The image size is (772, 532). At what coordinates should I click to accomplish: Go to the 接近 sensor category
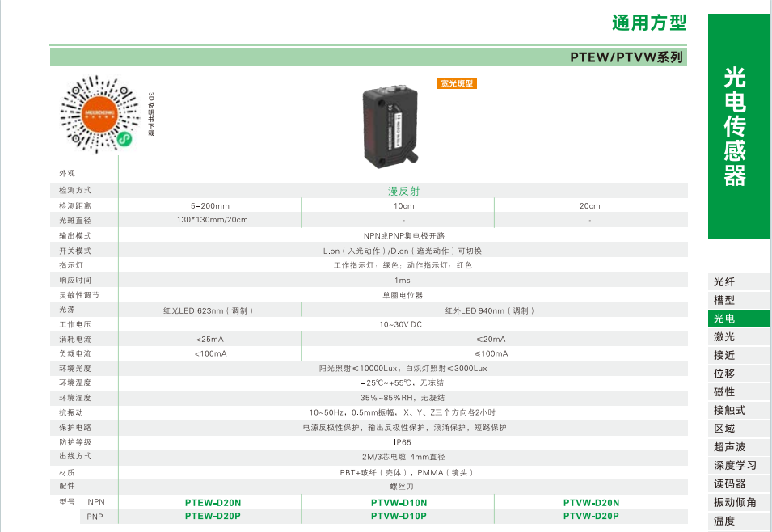click(x=723, y=355)
